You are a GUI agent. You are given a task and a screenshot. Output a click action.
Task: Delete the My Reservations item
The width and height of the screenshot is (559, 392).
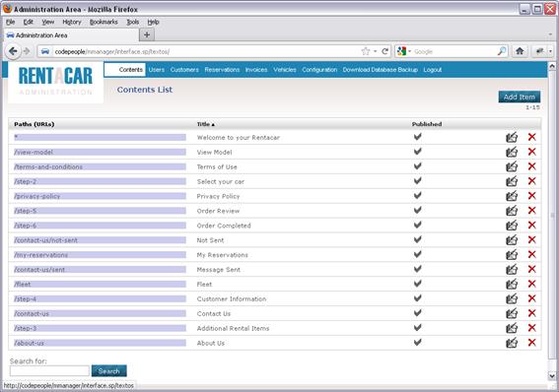click(532, 254)
